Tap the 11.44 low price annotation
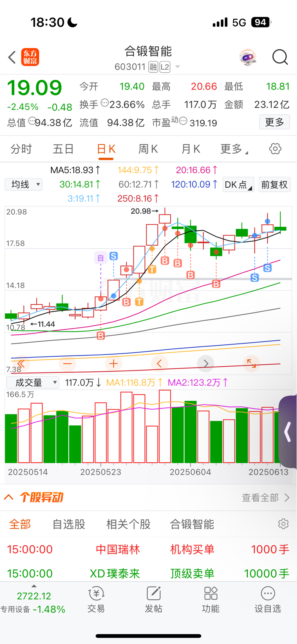The width and height of the screenshot is (297, 644). [x=43, y=324]
